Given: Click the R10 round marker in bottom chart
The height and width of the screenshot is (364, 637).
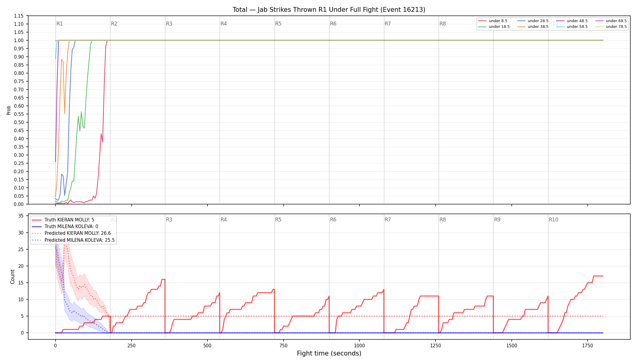Looking at the screenshot, I should coord(553,220).
